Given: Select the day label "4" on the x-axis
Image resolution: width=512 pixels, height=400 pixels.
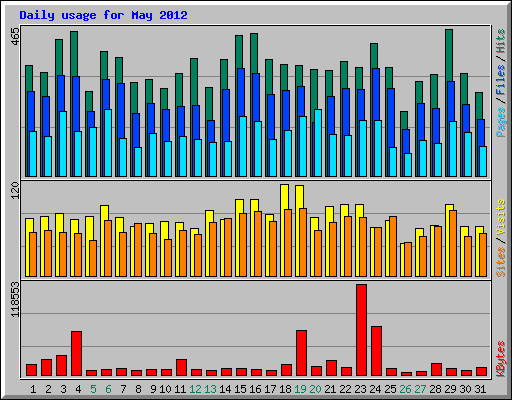Looking at the screenshot, I should coord(78,389).
